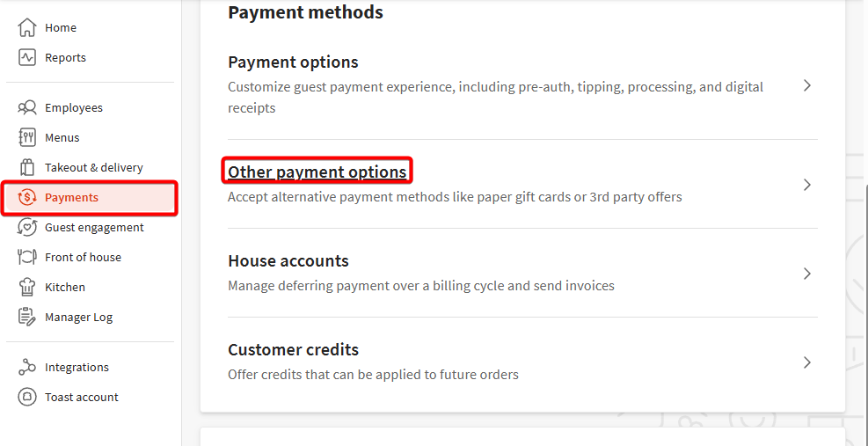Open Other payment options chevron arrow
The width and height of the screenshot is (868, 446).
[807, 185]
